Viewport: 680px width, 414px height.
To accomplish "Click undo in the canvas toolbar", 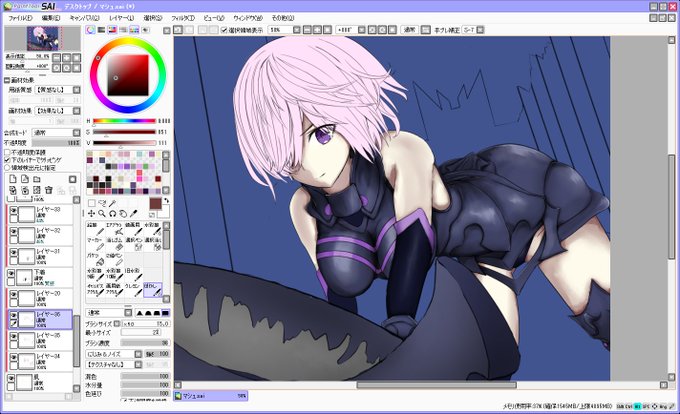I will (x=178, y=30).
